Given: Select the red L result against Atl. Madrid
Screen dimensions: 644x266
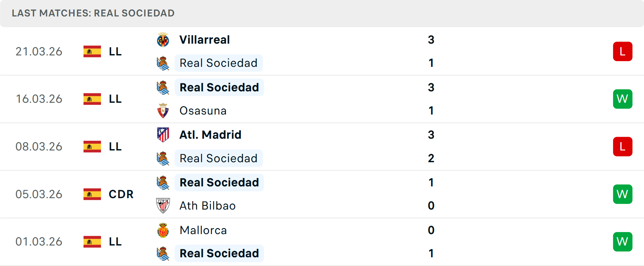Looking at the screenshot, I should coord(623,146).
